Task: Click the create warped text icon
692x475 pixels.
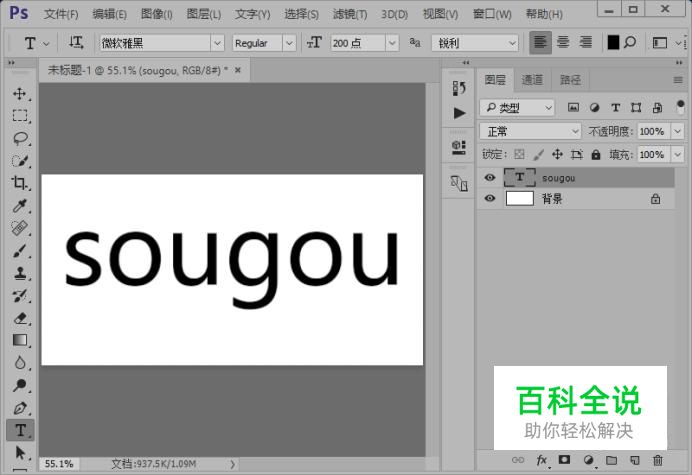Action: point(630,42)
